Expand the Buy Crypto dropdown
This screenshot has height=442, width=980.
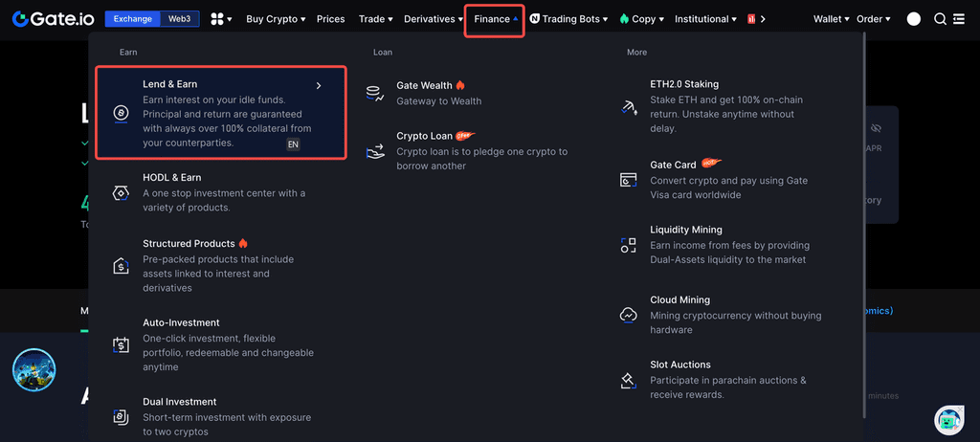276,19
